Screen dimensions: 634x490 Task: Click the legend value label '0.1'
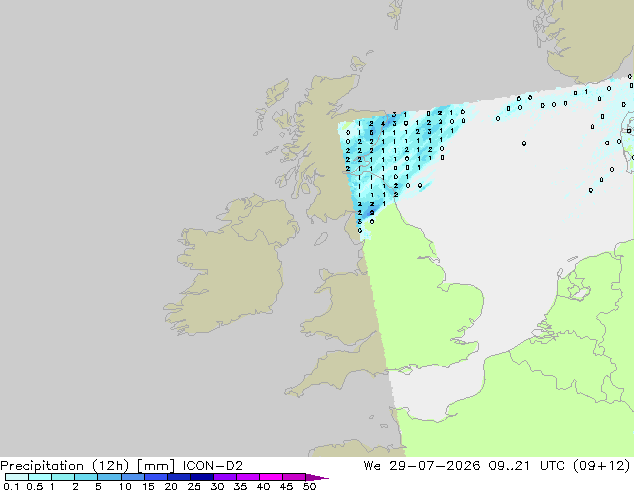[11, 486]
